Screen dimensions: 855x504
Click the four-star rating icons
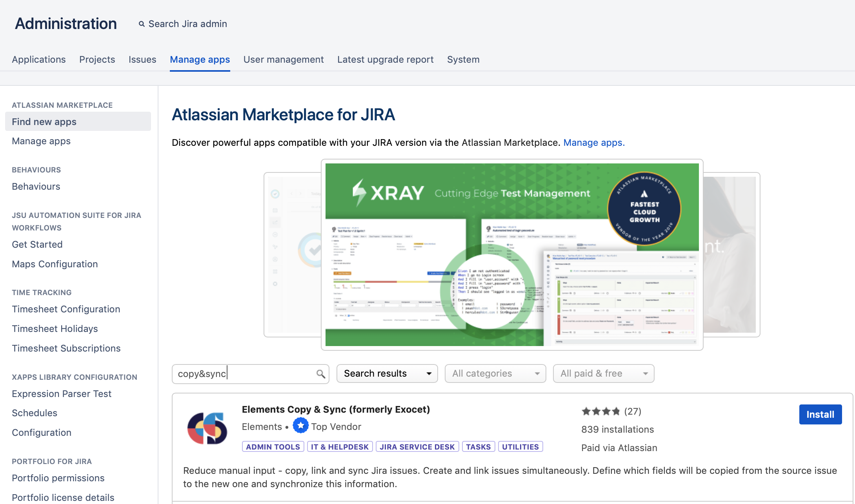[x=600, y=412]
